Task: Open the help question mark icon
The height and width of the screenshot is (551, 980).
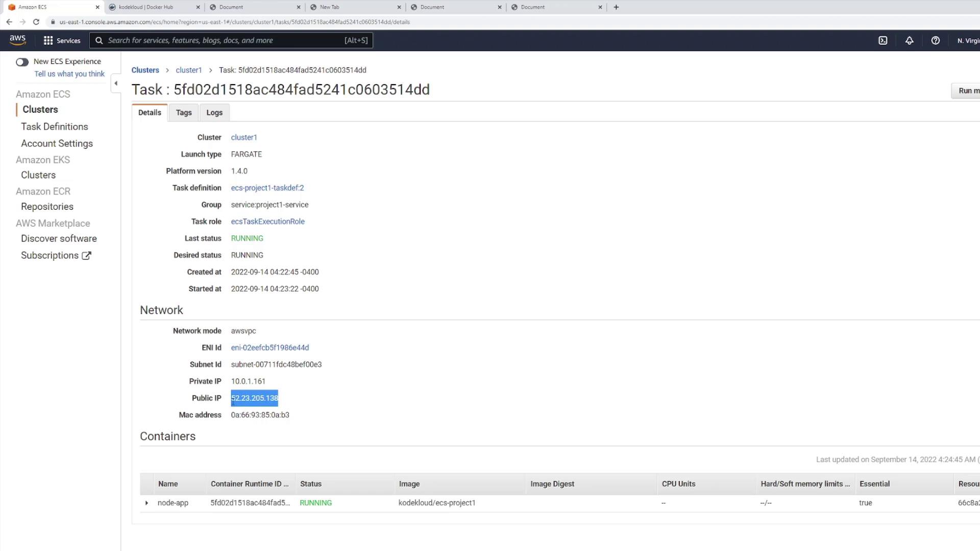Action: point(935,40)
